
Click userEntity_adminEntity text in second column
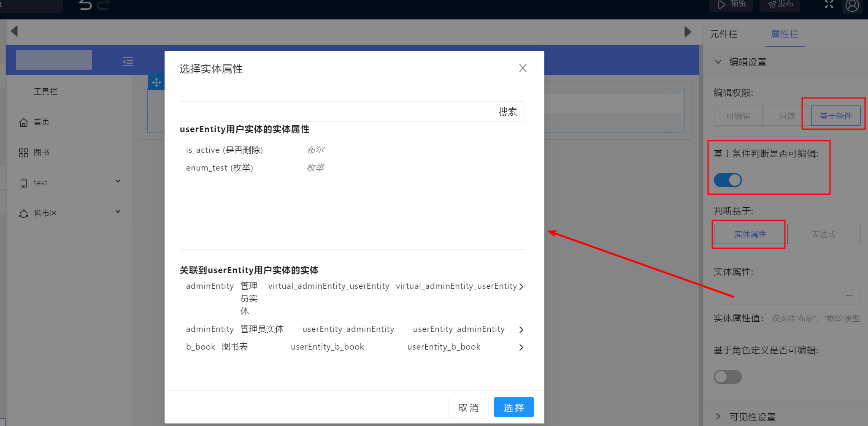pos(348,329)
